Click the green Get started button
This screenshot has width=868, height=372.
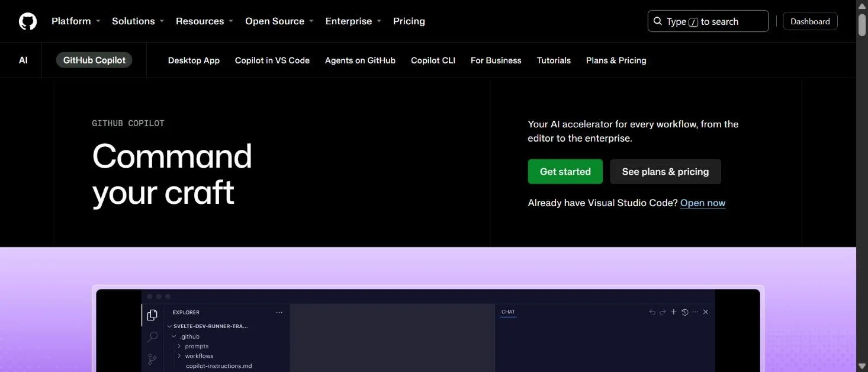pos(565,172)
